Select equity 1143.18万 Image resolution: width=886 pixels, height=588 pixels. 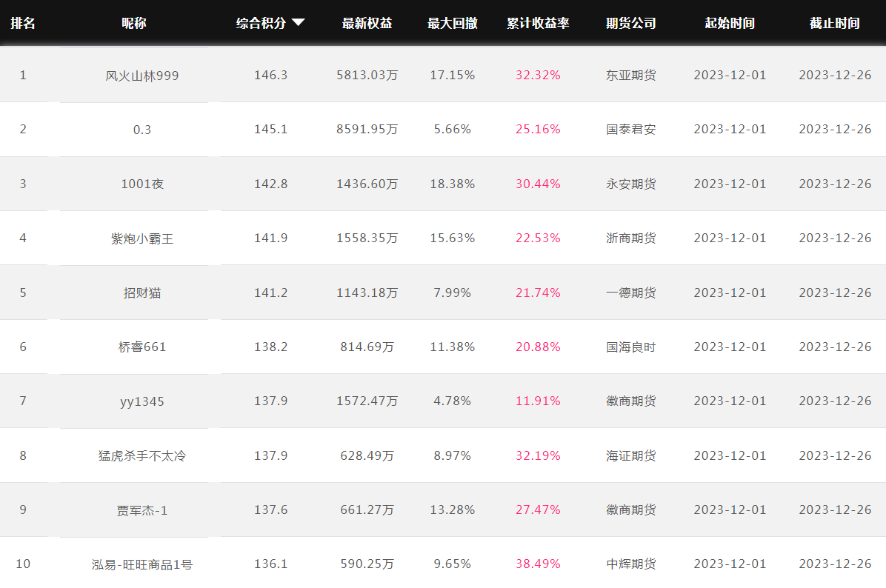[x=367, y=293]
